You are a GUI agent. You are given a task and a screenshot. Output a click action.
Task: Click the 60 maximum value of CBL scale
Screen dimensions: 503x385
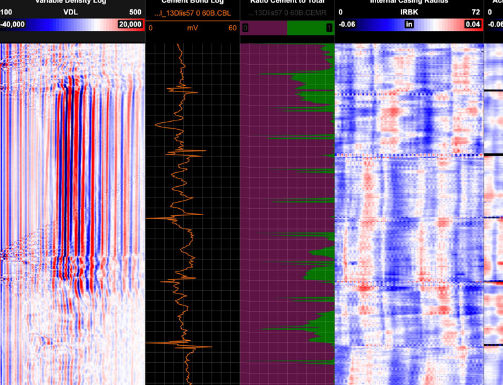[x=232, y=28]
